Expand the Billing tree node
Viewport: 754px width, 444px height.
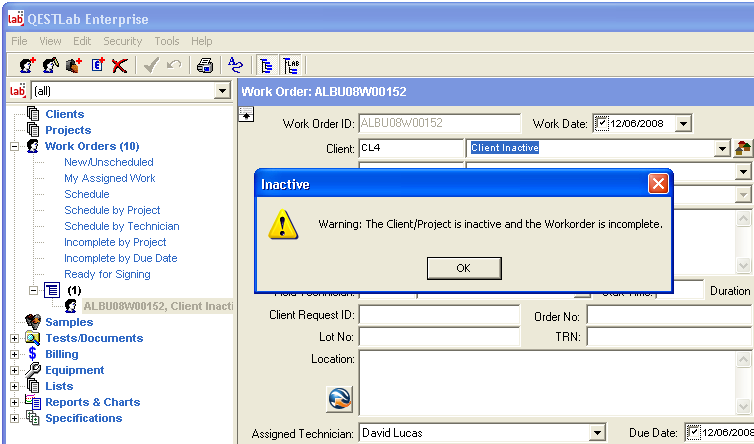15,354
